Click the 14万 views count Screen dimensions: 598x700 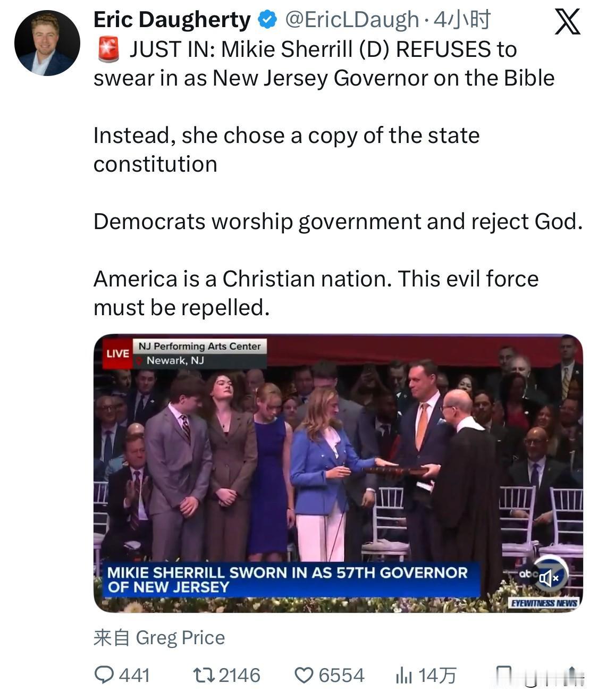pos(437,676)
